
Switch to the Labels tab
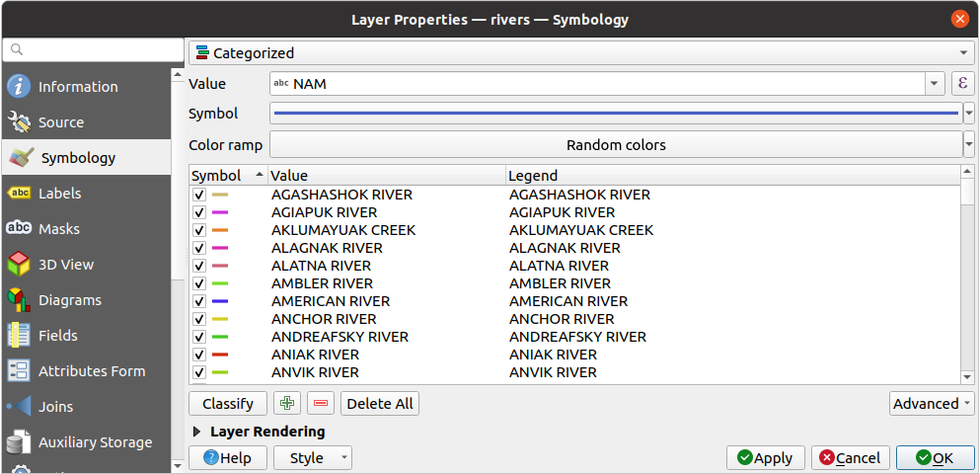pyautogui.click(x=59, y=194)
